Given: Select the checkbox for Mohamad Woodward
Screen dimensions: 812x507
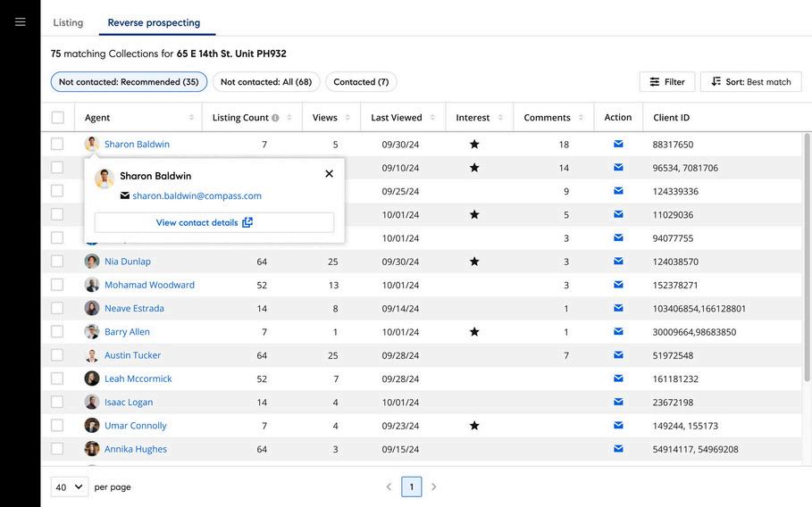Looking at the screenshot, I should (57, 285).
